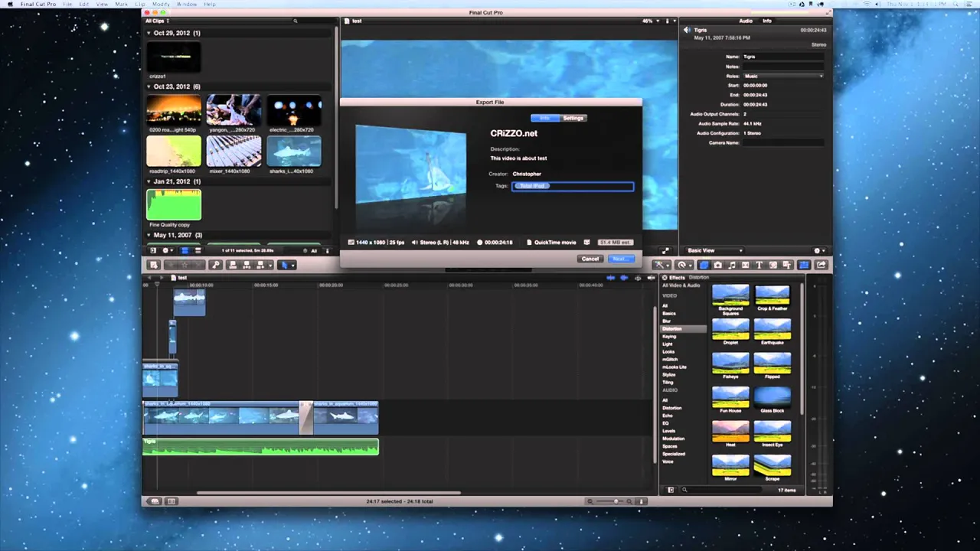Toggle audio skimming in timeline
This screenshot has height=551, width=980.
[624, 278]
